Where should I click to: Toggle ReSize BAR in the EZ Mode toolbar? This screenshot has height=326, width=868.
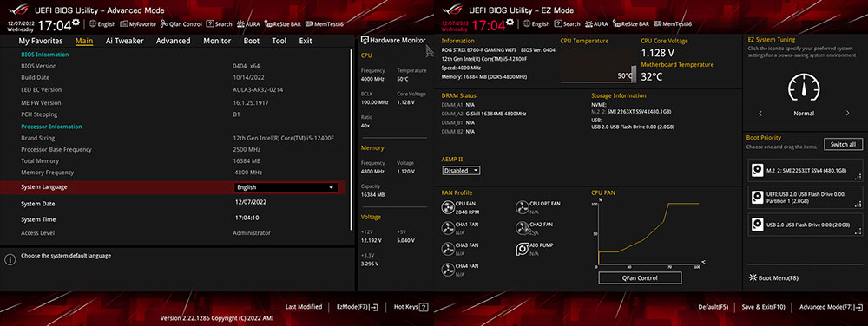[631, 23]
